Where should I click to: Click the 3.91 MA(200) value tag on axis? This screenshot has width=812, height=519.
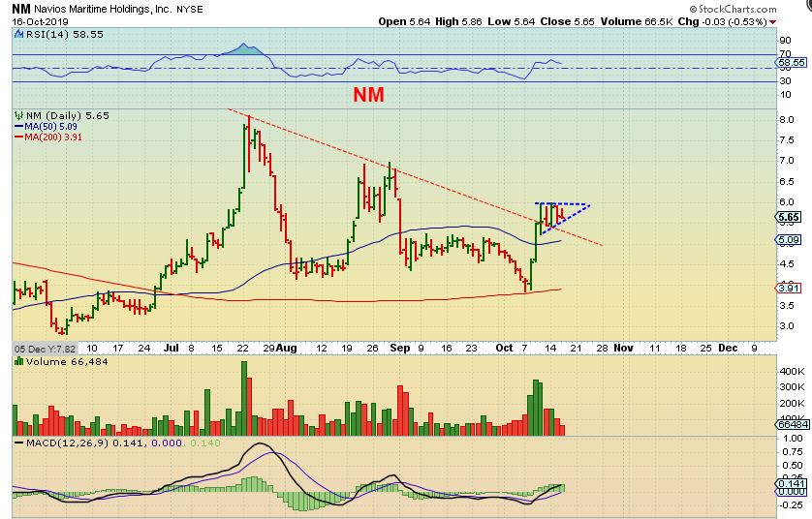click(788, 289)
